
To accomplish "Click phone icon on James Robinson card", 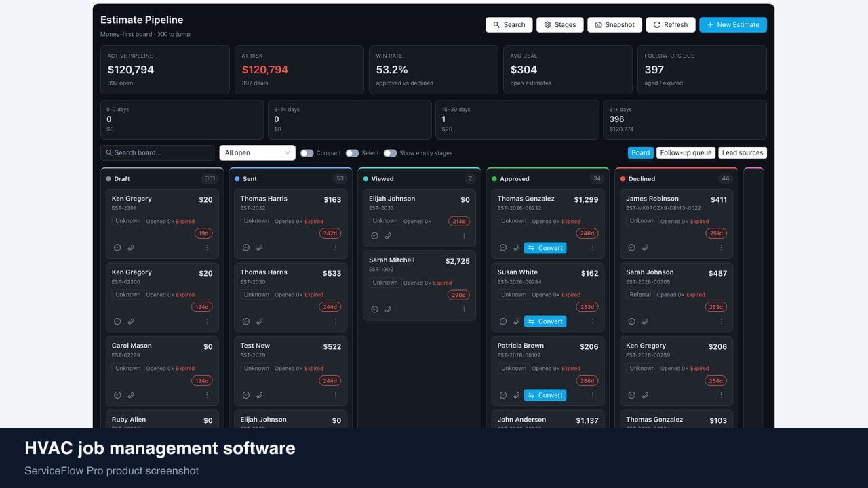I will tap(645, 248).
